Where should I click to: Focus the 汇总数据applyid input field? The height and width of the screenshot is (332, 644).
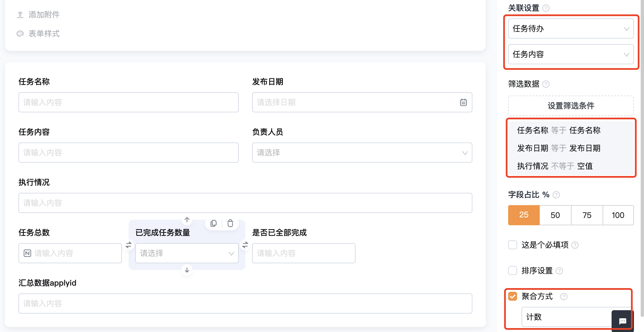pos(245,303)
